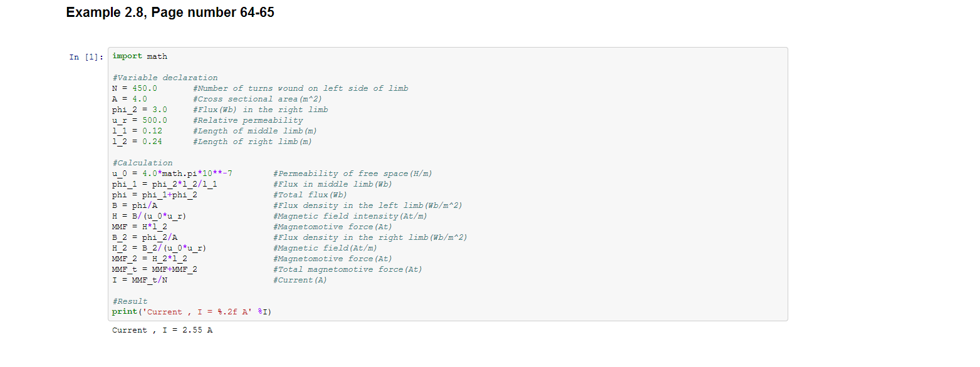The width and height of the screenshot is (980, 367).
Task: Click the 'phi_1 = phi_2*l_2/l_1' expression
Action: (x=165, y=184)
